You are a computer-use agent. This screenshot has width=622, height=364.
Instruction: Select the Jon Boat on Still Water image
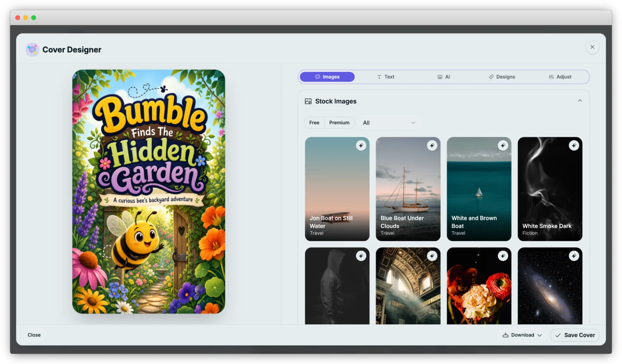pyautogui.click(x=337, y=189)
